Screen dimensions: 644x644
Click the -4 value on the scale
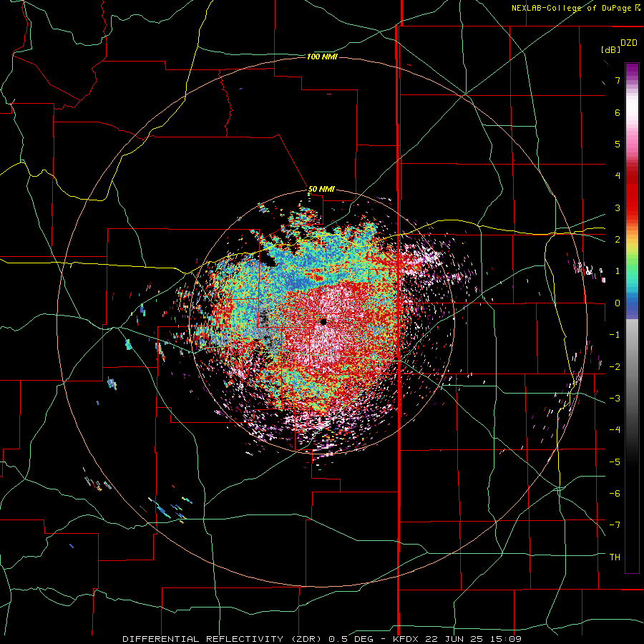point(615,430)
